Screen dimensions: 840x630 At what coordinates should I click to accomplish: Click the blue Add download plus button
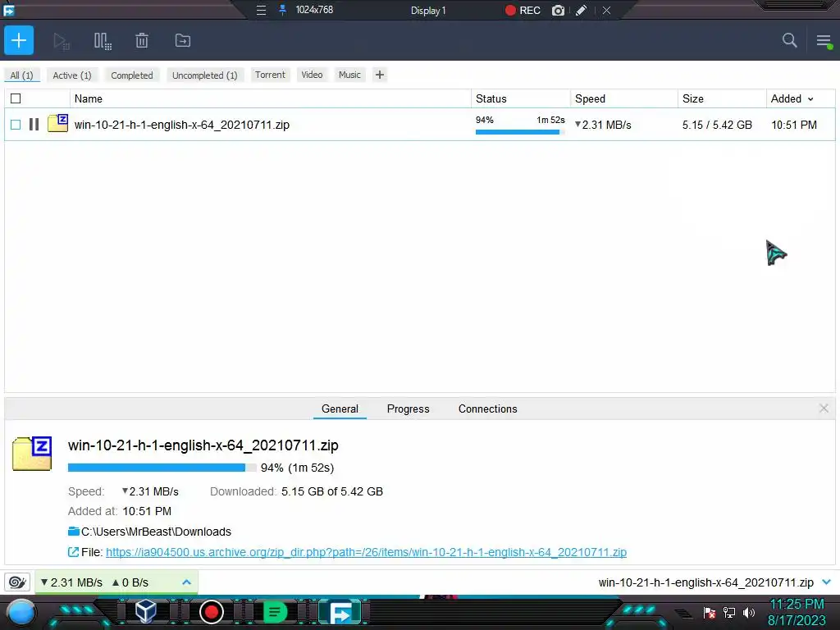19,40
